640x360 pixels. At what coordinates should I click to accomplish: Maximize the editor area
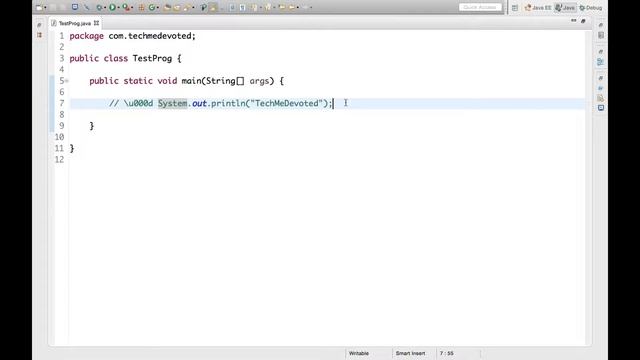pos(583,21)
